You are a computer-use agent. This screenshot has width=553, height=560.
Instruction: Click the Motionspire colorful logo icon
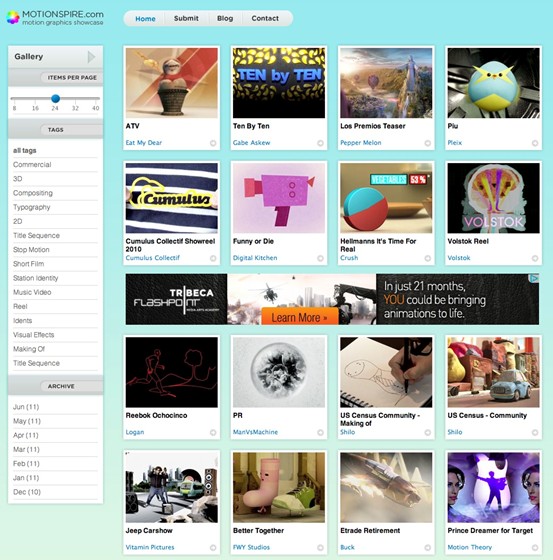coord(13,17)
